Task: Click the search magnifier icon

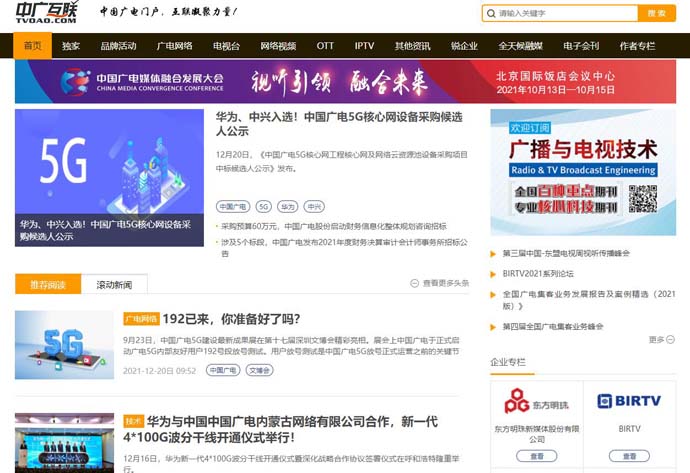Action: tap(491, 14)
